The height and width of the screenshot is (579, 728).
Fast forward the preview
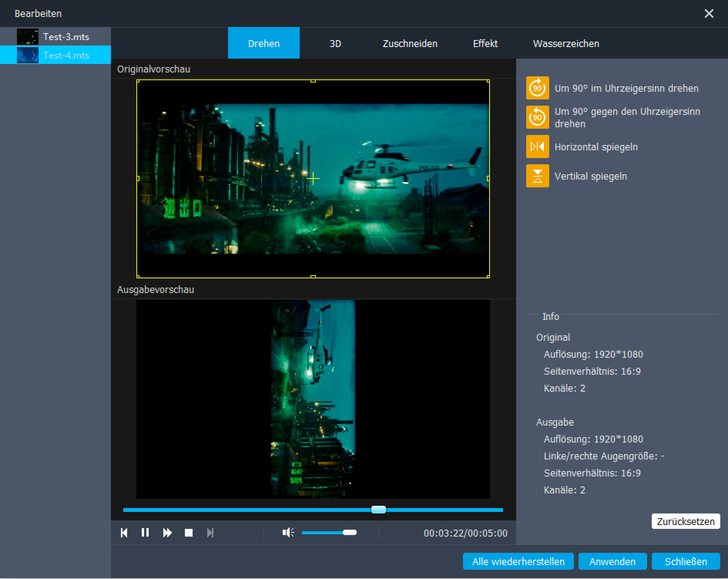(167, 533)
